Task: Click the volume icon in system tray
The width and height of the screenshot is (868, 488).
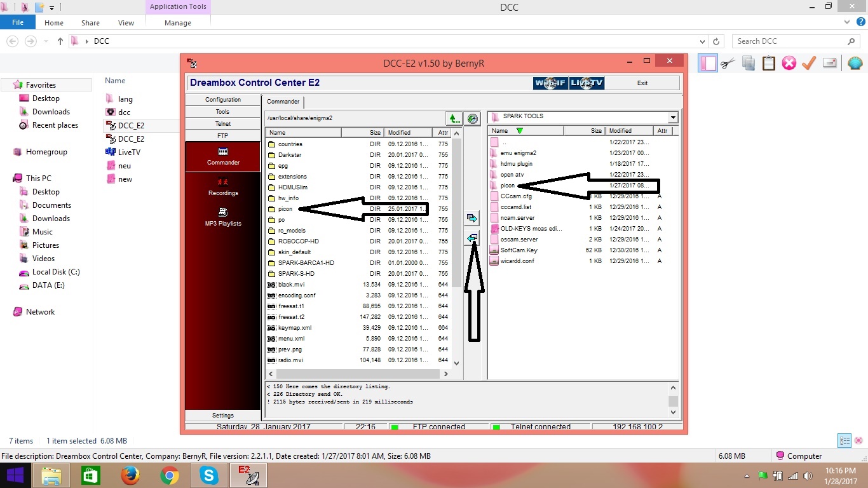Action: click(x=807, y=475)
